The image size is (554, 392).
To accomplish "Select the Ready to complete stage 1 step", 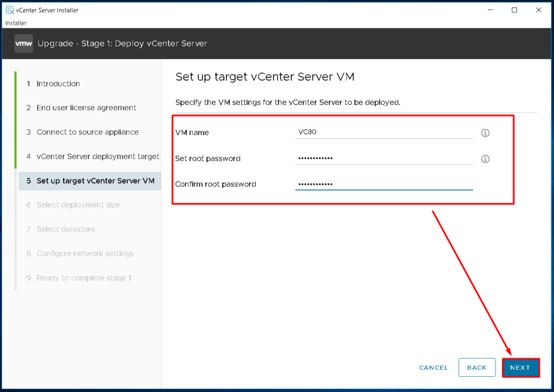I will tap(84, 277).
